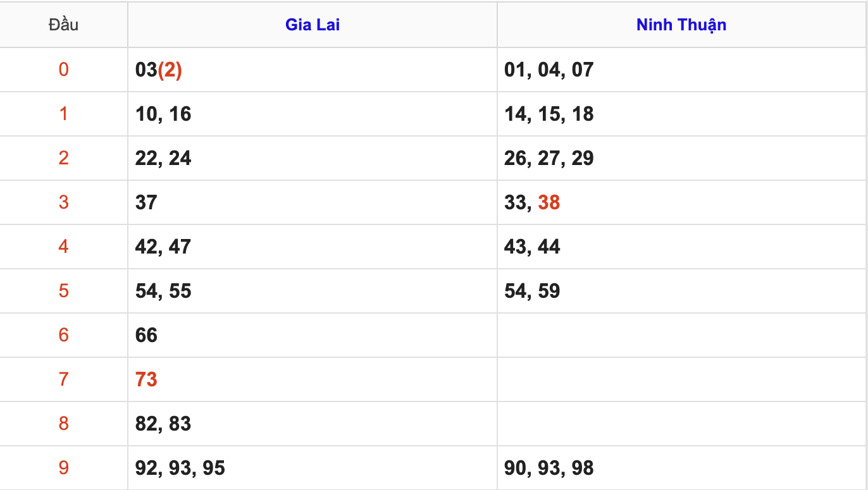
Task: Click row header number 7
Action: tap(63, 379)
